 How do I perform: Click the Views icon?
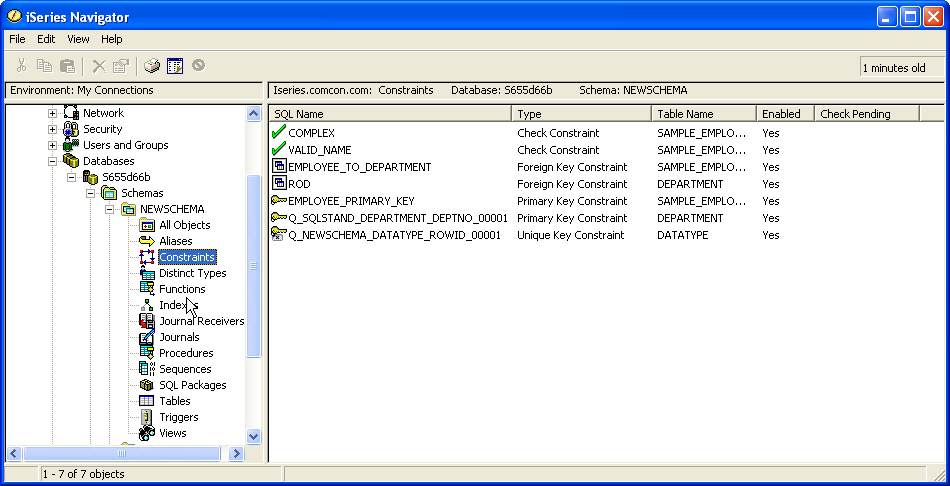pyautogui.click(x=147, y=433)
